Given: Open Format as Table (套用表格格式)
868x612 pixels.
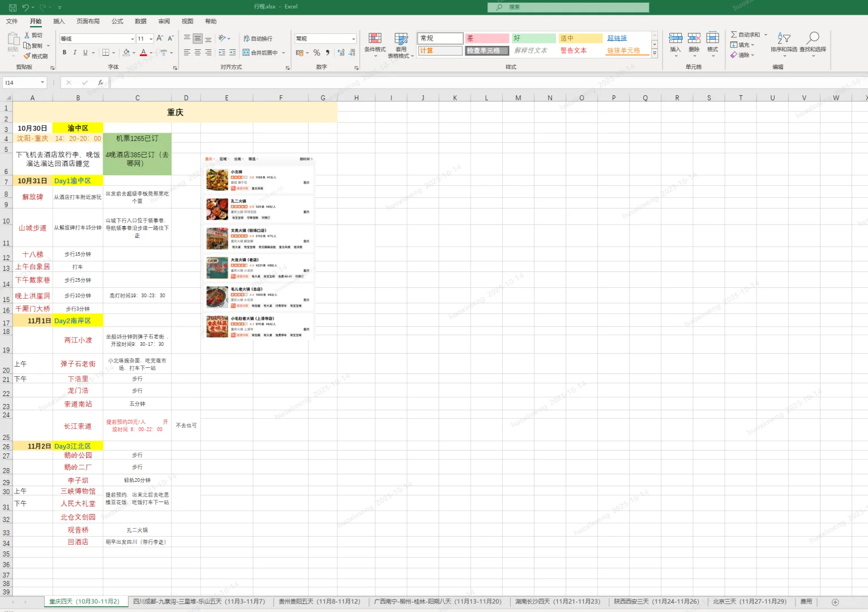Looking at the screenshot, I should click(401, 45).
